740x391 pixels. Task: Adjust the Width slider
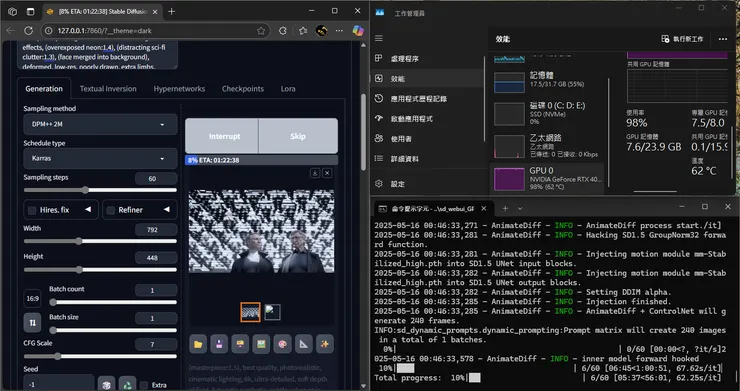[101, 241]
